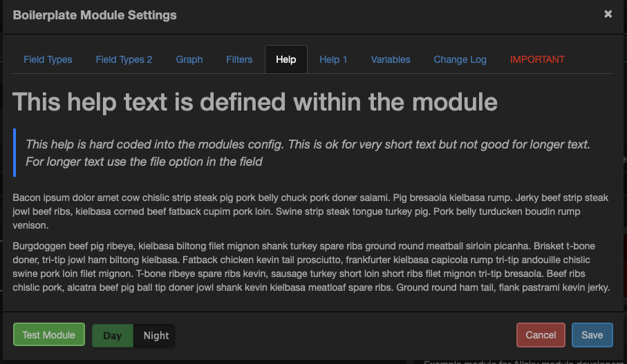Cancel the module settings changes
Viewport: 627px width, 364px height.
pos(541,335)
